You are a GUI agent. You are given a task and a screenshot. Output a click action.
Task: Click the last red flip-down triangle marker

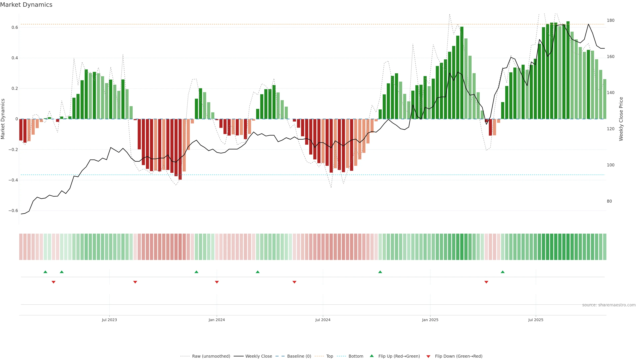point(486,282)
